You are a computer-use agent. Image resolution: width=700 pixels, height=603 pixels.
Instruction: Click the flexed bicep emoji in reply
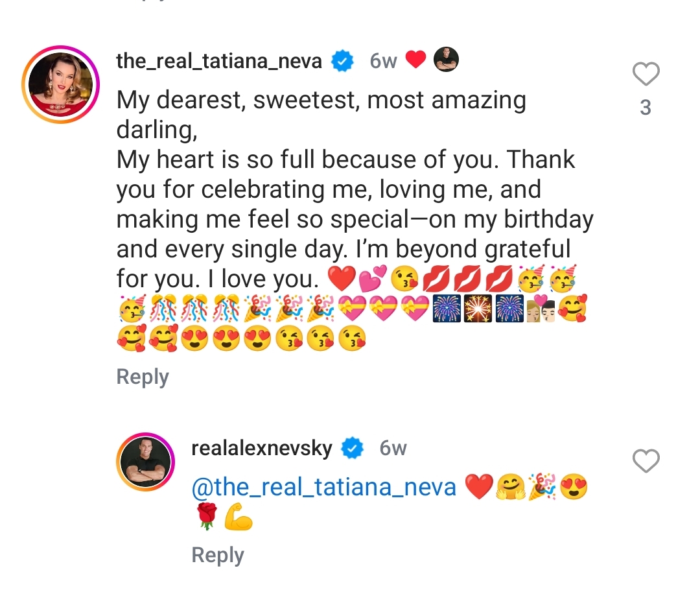(238, 518)
